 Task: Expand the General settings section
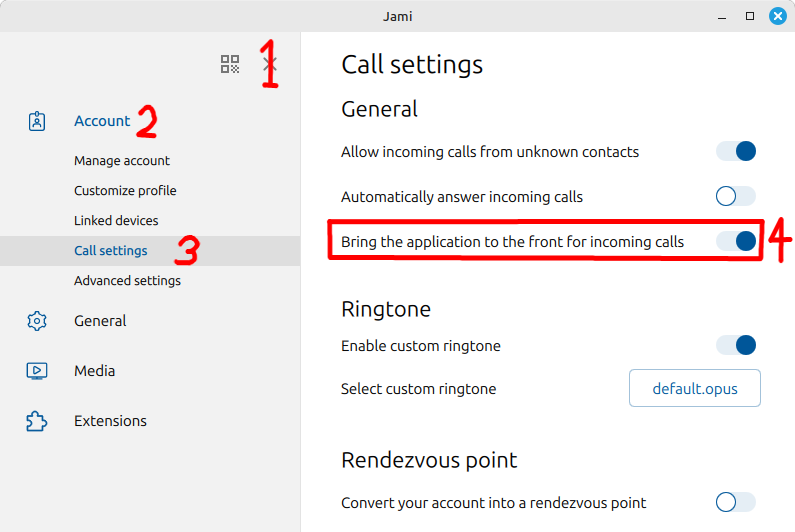point(100,321)
